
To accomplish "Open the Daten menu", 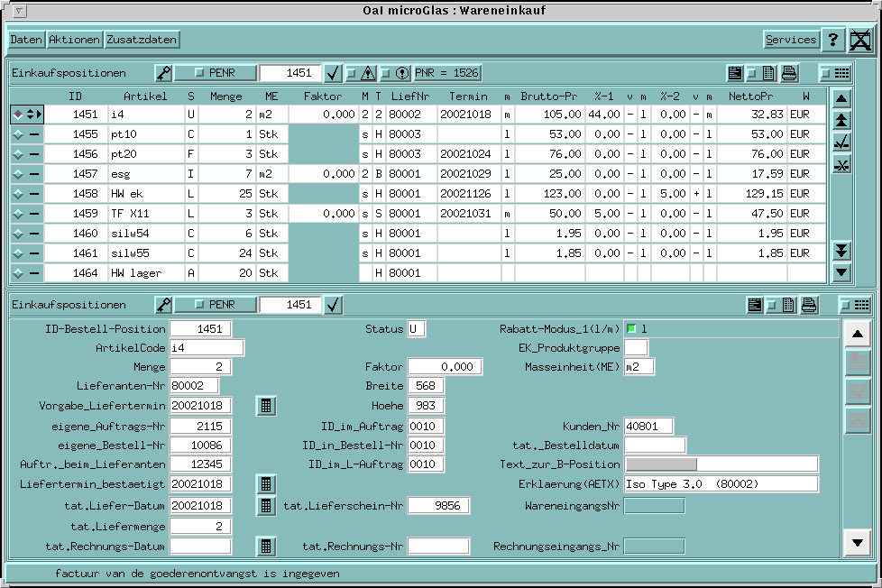I will pos(26,40).
